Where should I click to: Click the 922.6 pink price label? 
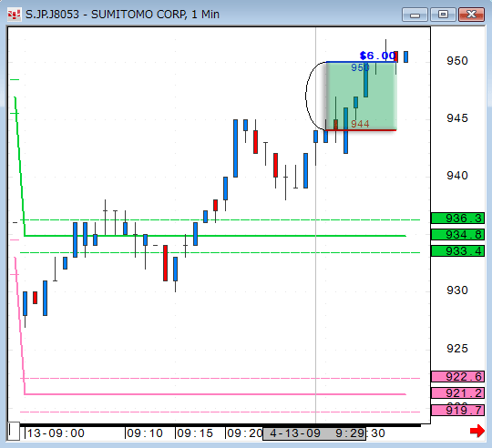point(457,376)
